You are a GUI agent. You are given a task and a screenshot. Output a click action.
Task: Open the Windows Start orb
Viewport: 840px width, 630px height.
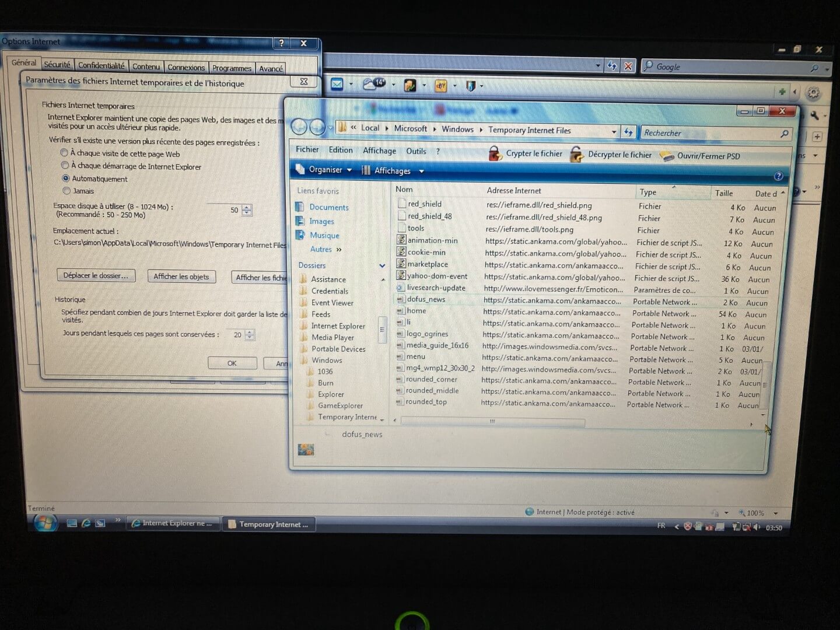[45, 523]
